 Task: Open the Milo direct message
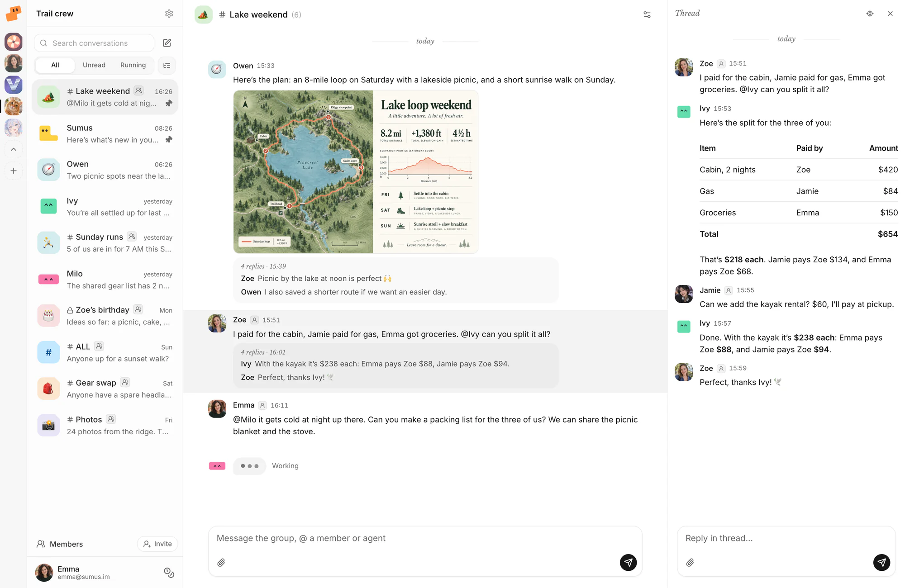click(x=105, y=280)
